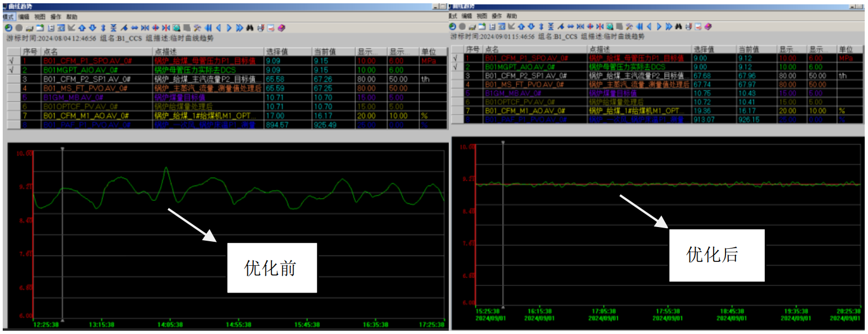Click the blue right-arrow step forward icon in left window
The width and height of the screenshot is (868, 334).
coord(229,28)
